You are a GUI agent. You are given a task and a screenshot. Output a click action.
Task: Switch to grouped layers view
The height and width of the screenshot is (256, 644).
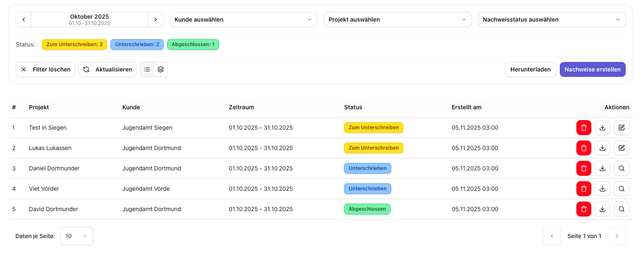point(161,69)
